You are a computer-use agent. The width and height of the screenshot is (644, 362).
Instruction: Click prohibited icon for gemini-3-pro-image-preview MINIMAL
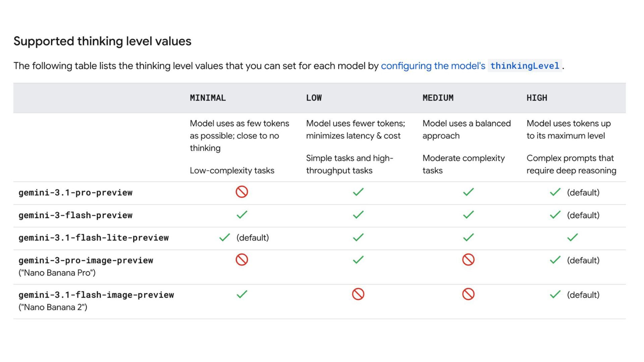[241, 260]
